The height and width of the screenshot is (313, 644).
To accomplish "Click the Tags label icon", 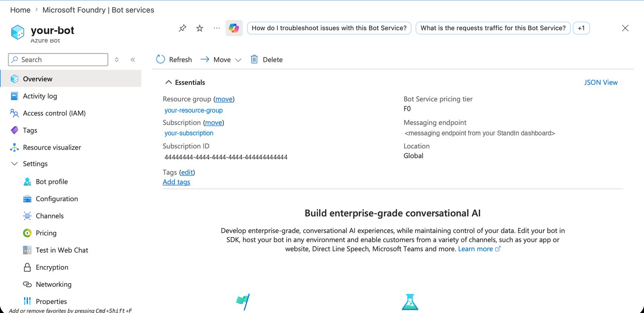I will pos(14,130).
